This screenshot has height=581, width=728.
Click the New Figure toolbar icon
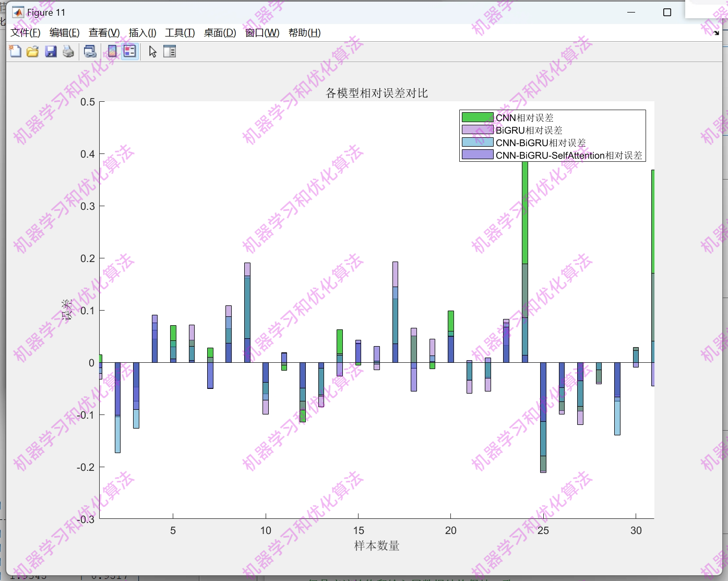15,51
